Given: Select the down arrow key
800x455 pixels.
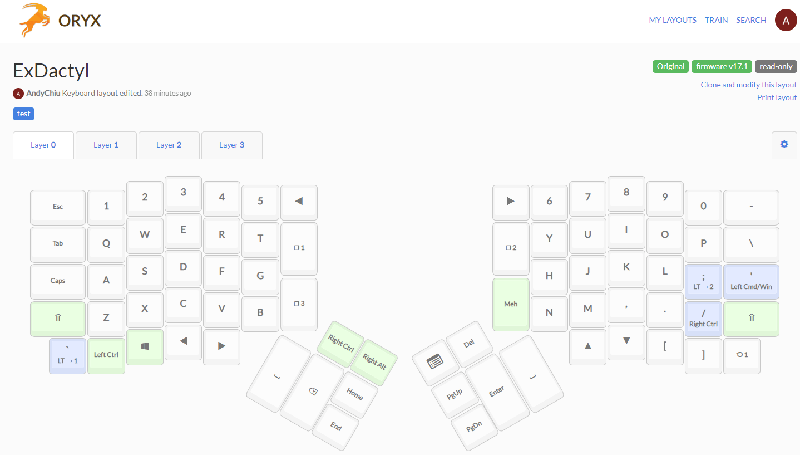Looking at the screenshot, I should (x=627, y=341).
